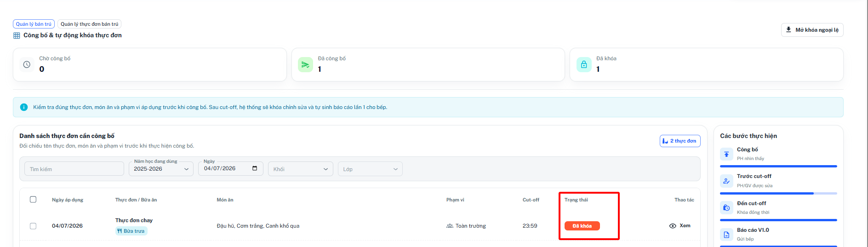Click the Đã khóa status badge

point(582,226)
